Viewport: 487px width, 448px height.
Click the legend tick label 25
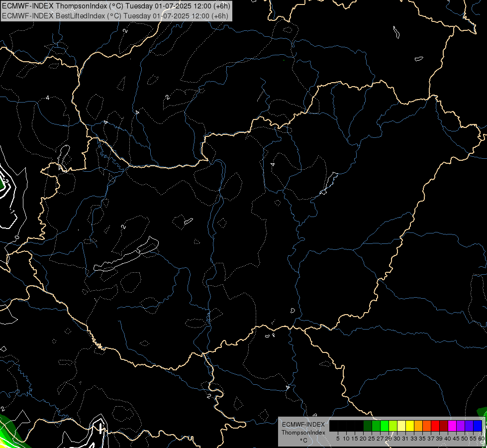[x=372, y=439]
